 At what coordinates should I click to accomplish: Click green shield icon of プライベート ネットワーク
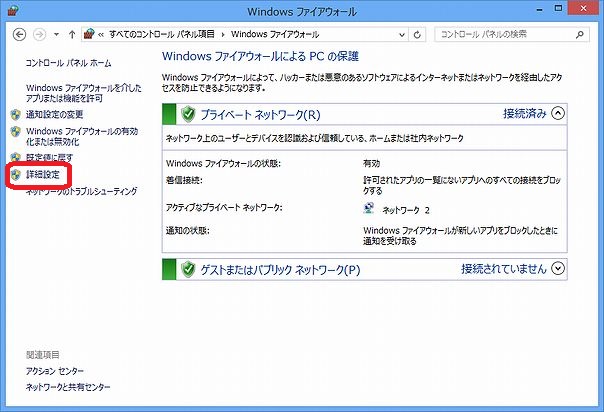tap(188, 114)
